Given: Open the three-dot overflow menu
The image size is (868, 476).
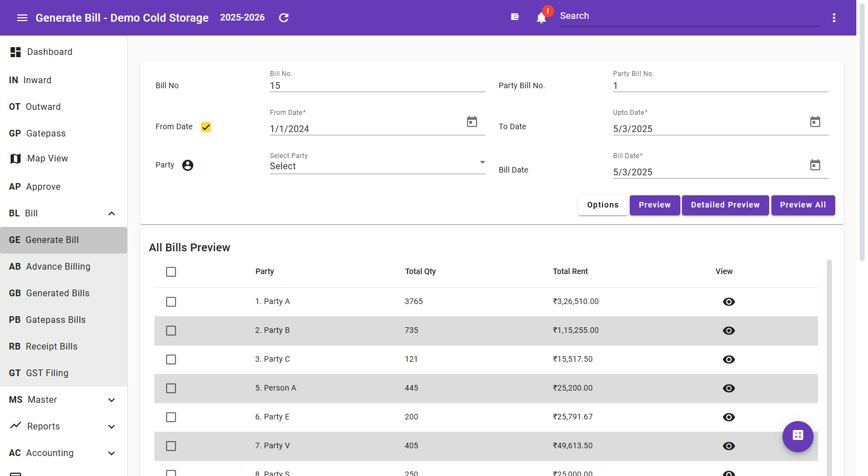Looking at the screenshot, I should tap(834, 17).
